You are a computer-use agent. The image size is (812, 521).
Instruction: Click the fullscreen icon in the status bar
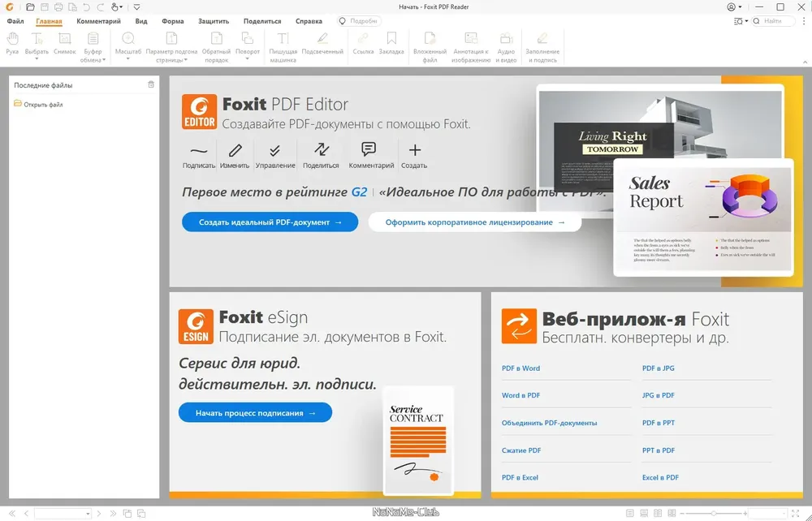(x=796, y=513)
